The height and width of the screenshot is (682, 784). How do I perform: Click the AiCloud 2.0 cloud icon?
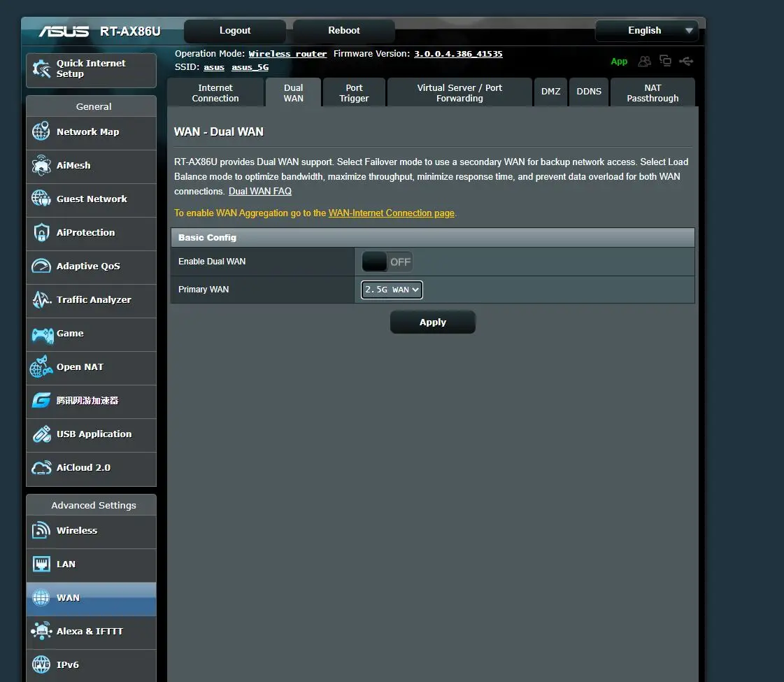[x=41, y=467]
